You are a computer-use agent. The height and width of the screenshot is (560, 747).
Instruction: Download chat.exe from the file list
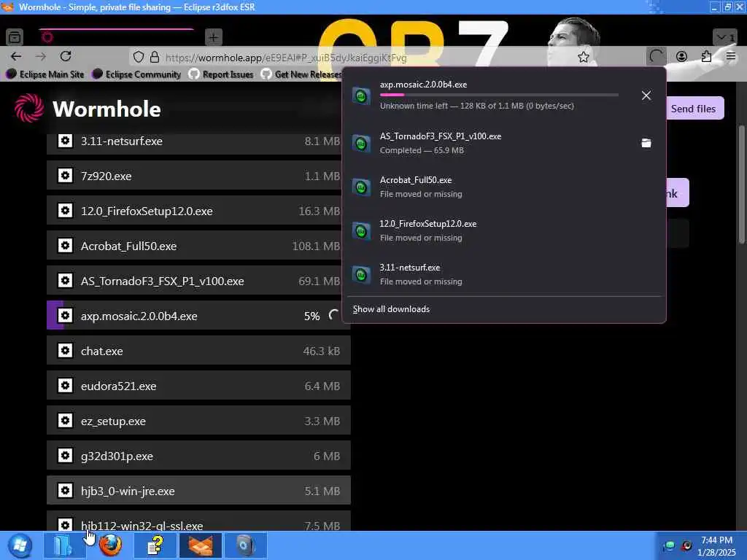[198, 351]
